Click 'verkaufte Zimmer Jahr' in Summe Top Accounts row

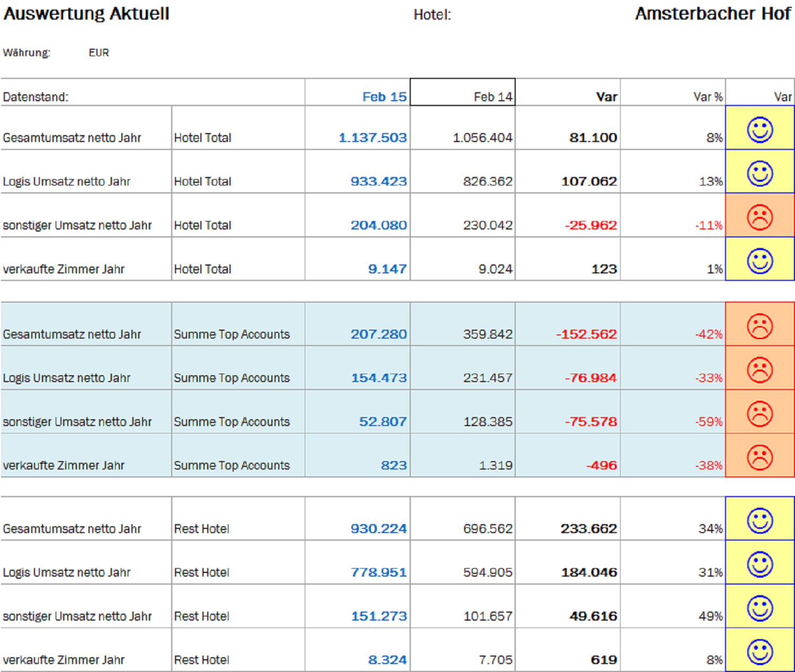64,465
